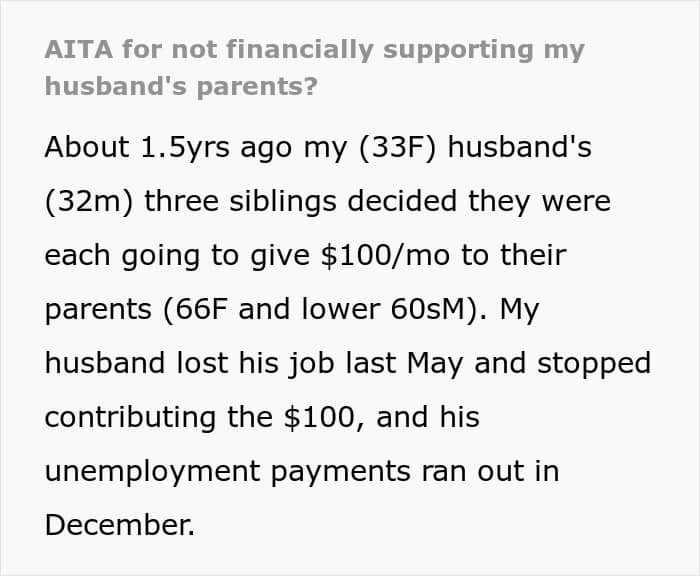The height and width of the screenshot is (576, 700).
Task: Click the AITA post title heading
Action: pos(315,67)
